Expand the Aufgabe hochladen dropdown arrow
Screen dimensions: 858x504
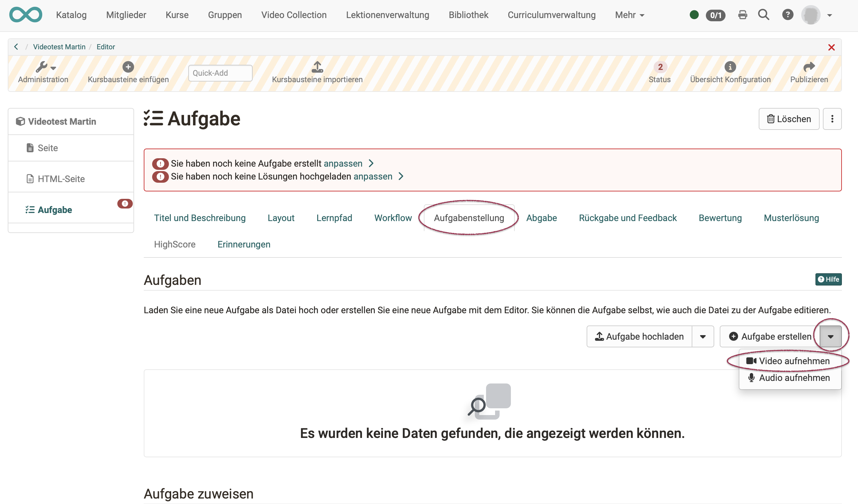[703, 336]
